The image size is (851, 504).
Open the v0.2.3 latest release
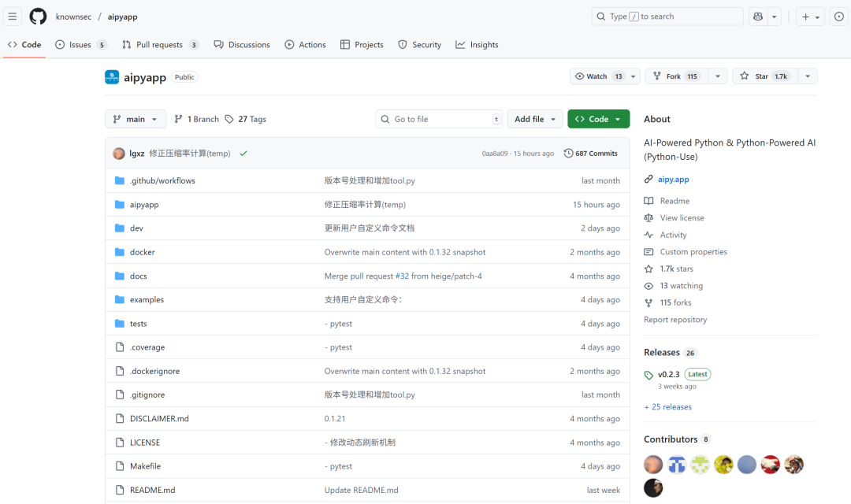click(668, 374)
